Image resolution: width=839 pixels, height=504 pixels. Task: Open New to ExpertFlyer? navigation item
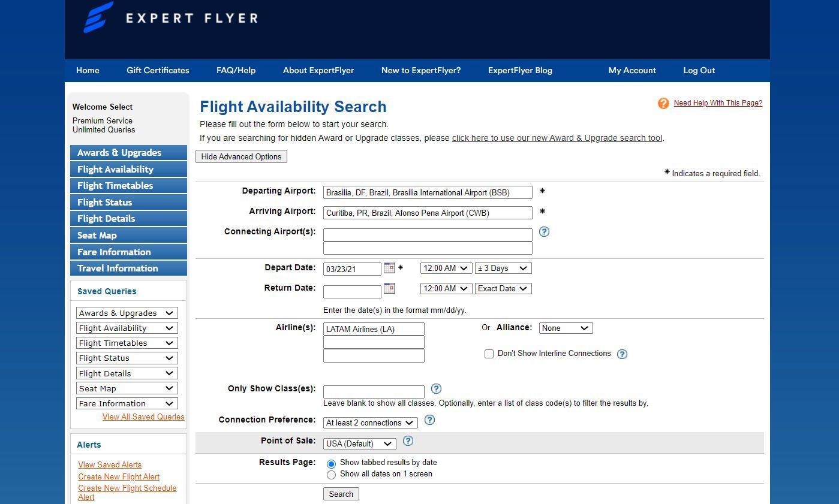pyautogui.click(x=421, y=70)
